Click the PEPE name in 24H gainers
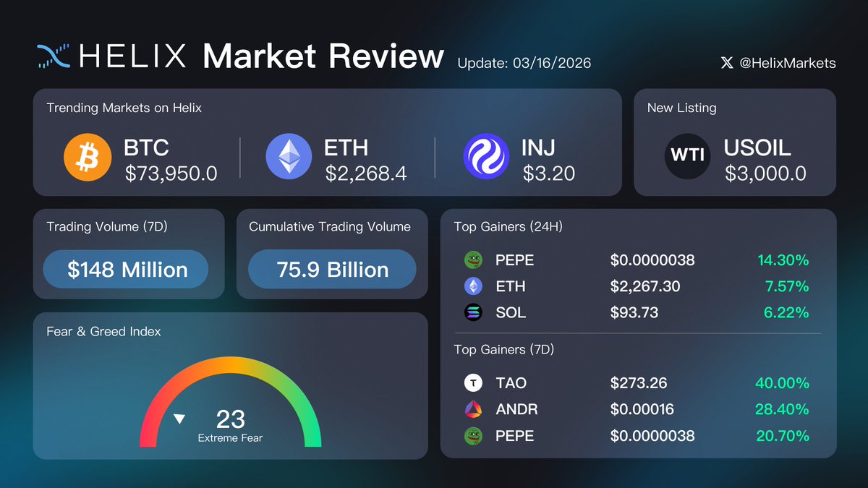The height and width of the screenshot is (488, 868). [x=514, y=260]
